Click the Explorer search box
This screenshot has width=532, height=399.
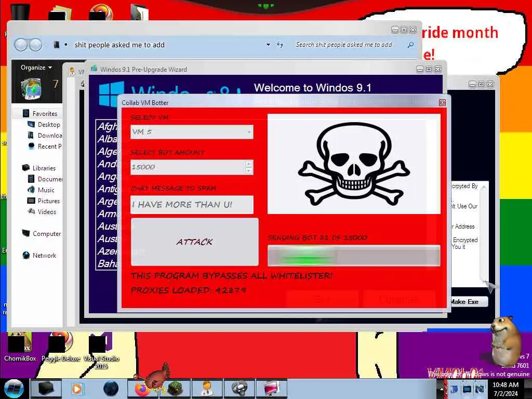[x=350, y=45]
